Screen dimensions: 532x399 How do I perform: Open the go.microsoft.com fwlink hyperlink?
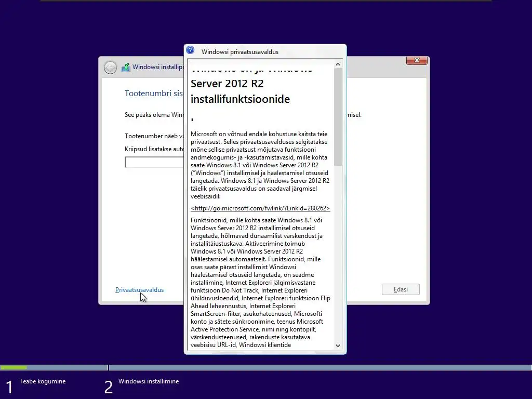[260, 208]
